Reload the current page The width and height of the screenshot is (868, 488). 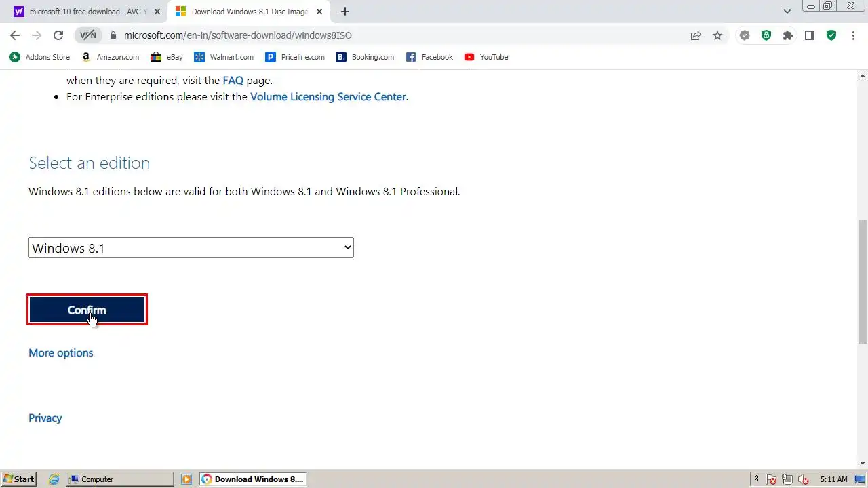click(58, 35)
